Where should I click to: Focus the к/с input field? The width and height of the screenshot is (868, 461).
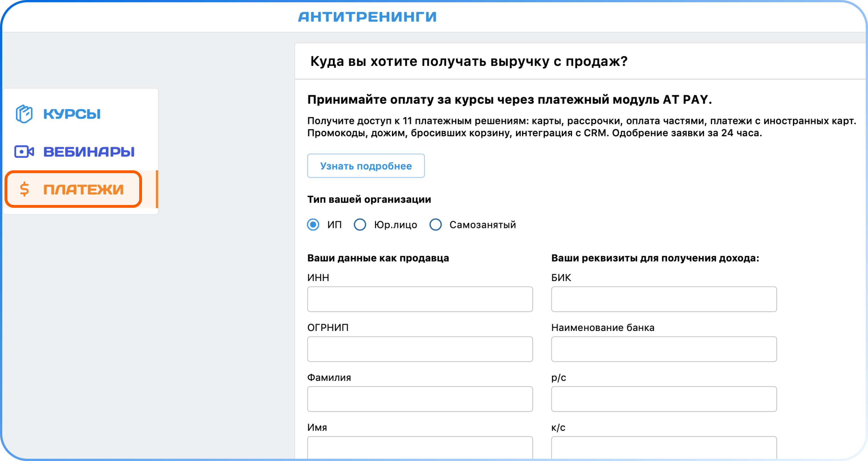point(664,447)
